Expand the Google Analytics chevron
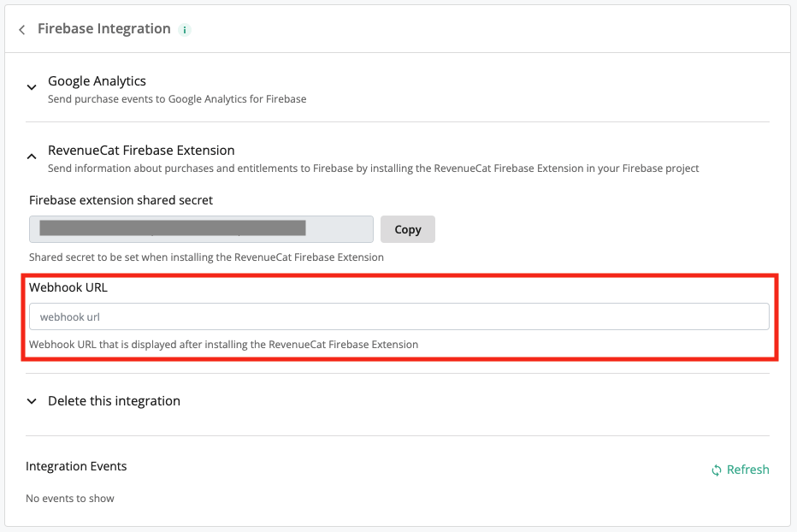This screenshot has height=532, width=797. coord(32,87)
